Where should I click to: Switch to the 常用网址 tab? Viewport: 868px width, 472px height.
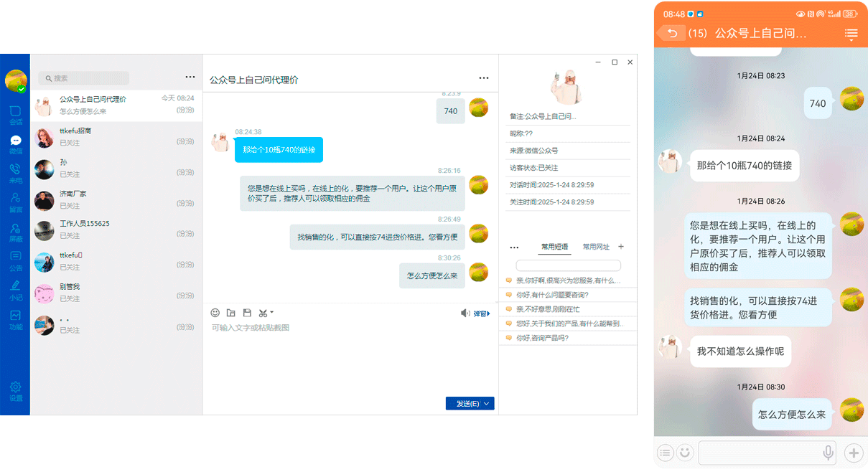coord(596,247)
